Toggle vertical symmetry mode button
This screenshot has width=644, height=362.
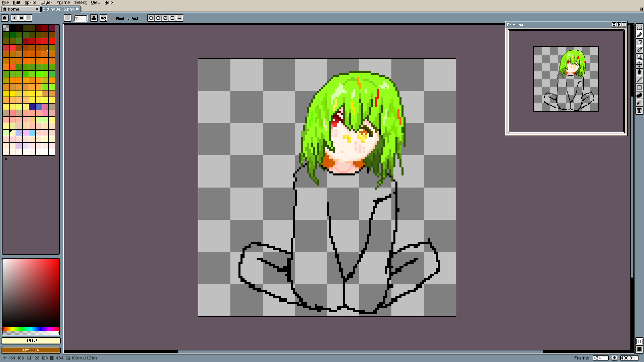click(151, 18)
